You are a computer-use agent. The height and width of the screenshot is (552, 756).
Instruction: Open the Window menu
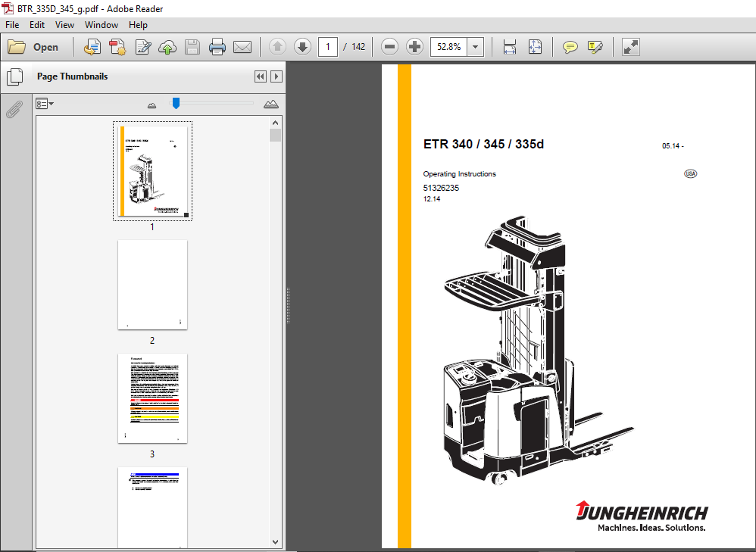pos(102,24)
